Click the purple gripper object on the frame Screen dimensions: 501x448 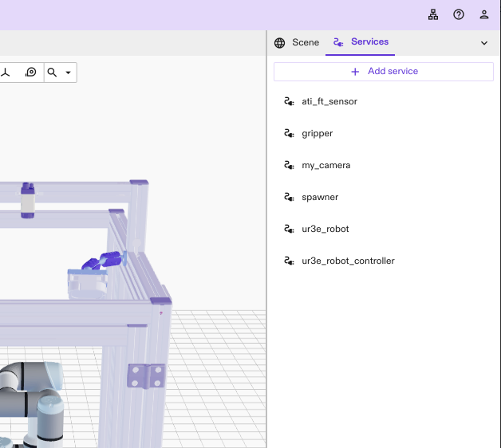[x=104, y=261]
